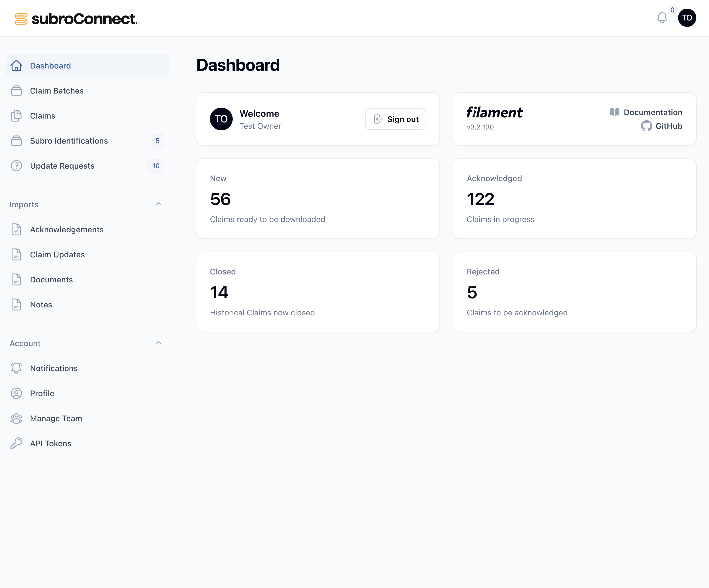Click the Sign out button
This screenshot has height=588, width=709.
coord(395,119)
